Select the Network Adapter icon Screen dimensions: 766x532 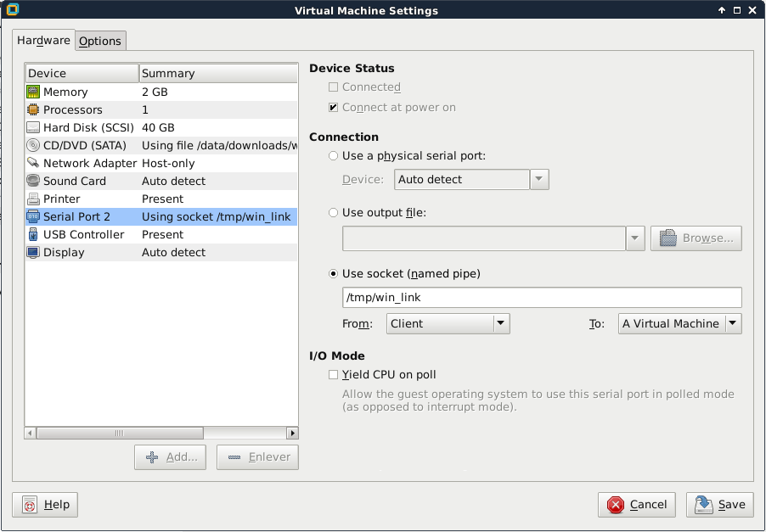pos(33,163)
